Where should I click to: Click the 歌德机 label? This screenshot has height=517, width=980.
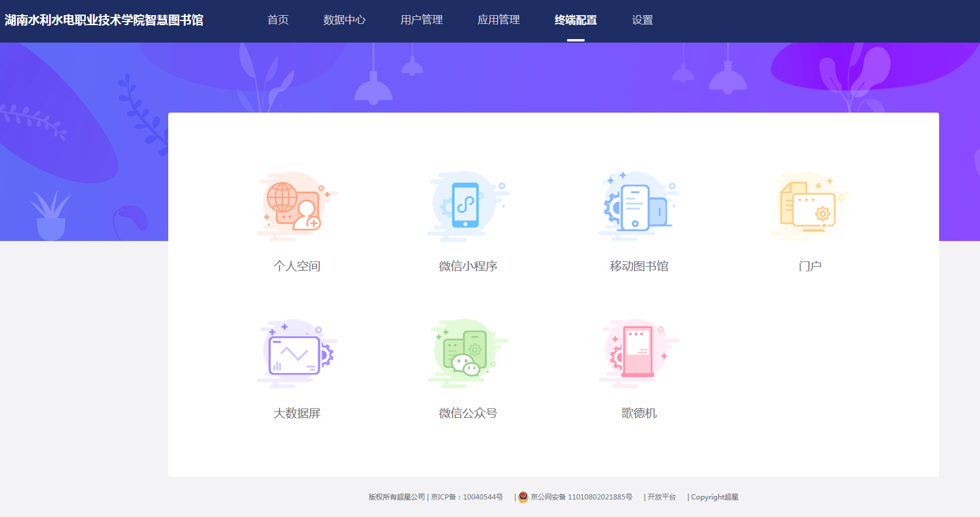pos(639,413)
